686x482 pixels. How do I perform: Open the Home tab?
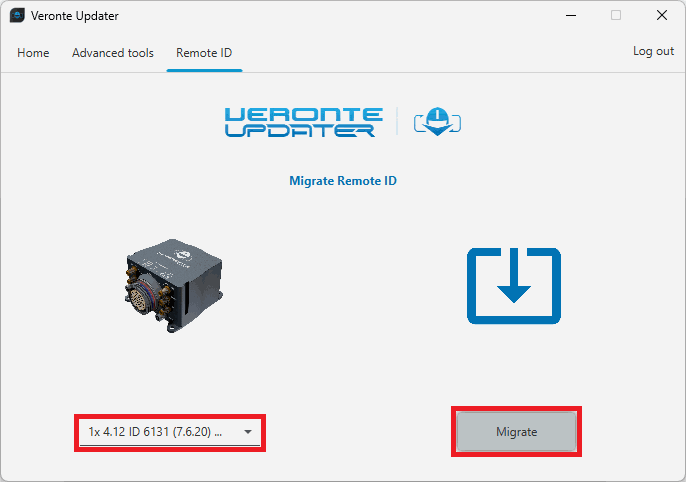(33, 53)
